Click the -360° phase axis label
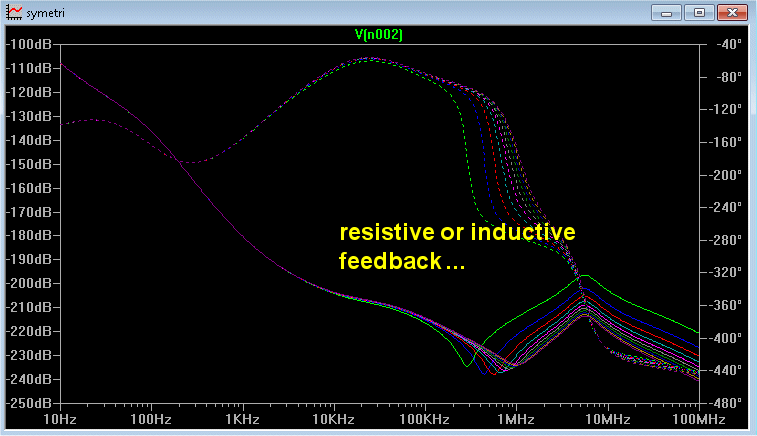This screenshot has width=757, height=436. 726,305
